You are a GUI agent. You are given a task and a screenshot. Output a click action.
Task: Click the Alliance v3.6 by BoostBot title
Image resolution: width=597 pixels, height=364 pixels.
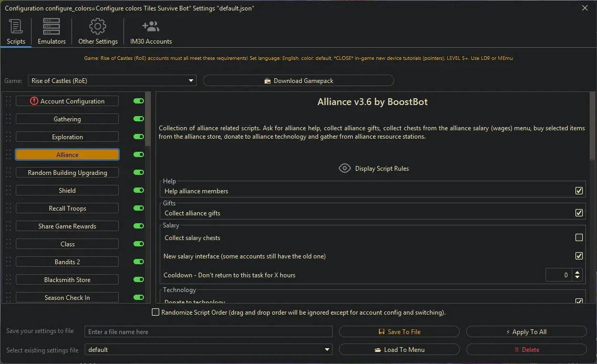point(373,102)
